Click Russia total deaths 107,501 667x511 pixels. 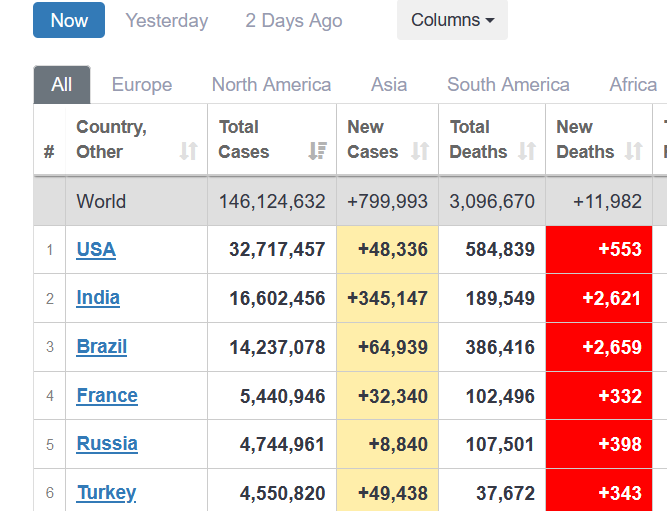click(x=500, y=445)
